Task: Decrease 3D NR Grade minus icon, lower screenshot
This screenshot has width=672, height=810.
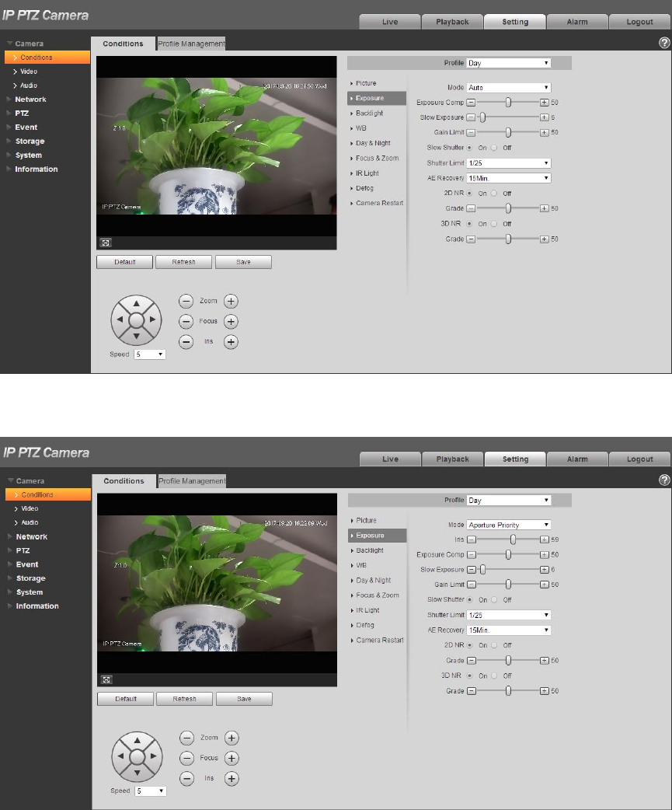Action: tap(472, 691)
